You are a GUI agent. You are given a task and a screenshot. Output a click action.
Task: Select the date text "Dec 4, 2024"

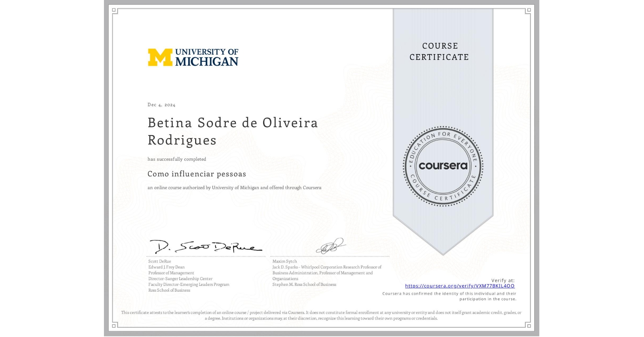(x=161, y=105)
